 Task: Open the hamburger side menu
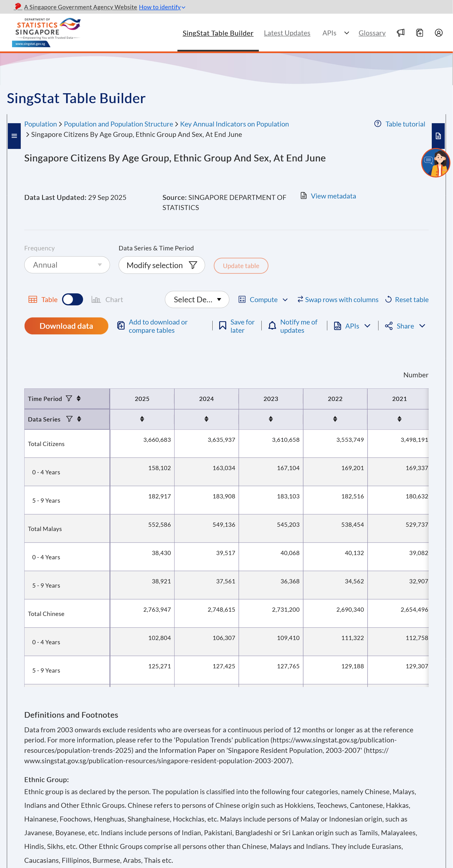click(14, 136)
